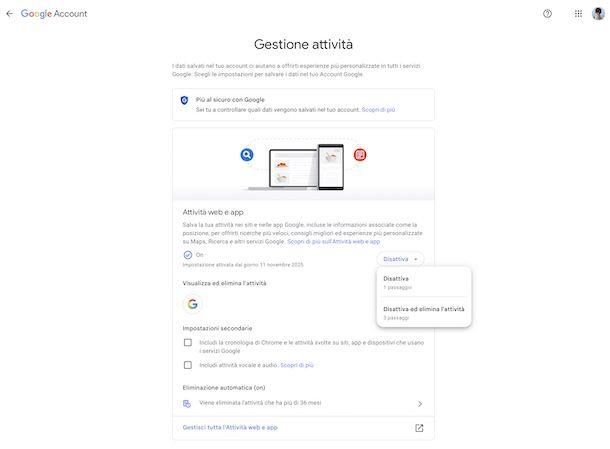Click 'Impostazioni secondarie' label

pyautogui.click(x=217, y=328)
